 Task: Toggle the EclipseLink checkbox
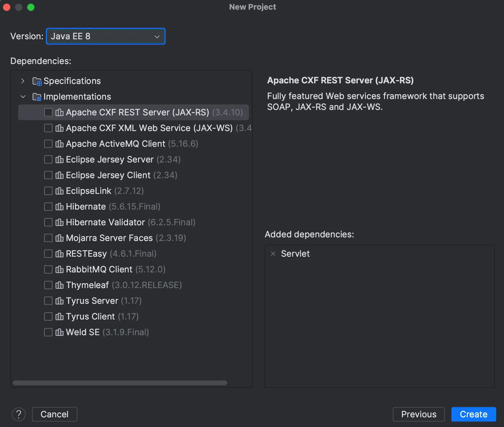point(48,191)
